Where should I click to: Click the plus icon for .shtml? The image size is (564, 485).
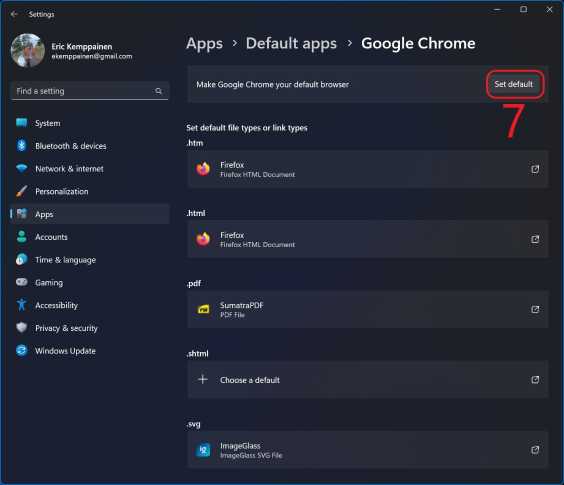(x=203, y=379)
